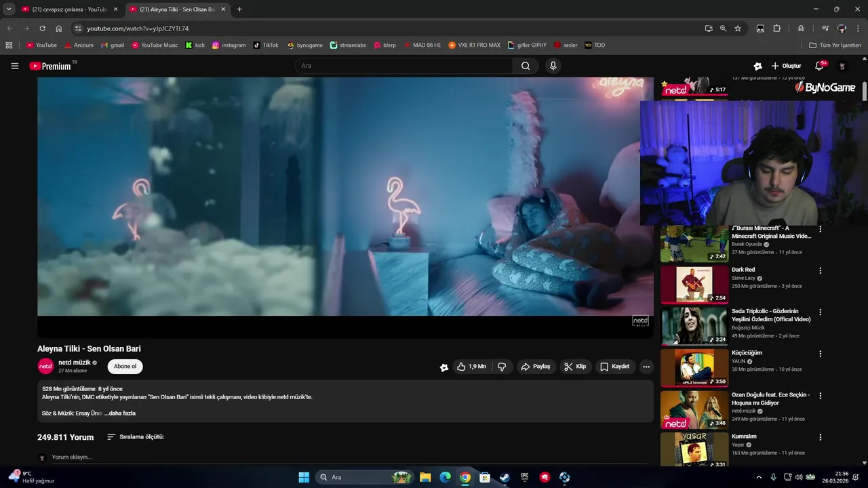Image resolution: width=868 pixels, height=488 pixels.
Task: Open the streamlabs bookmark
Action: 348,45
